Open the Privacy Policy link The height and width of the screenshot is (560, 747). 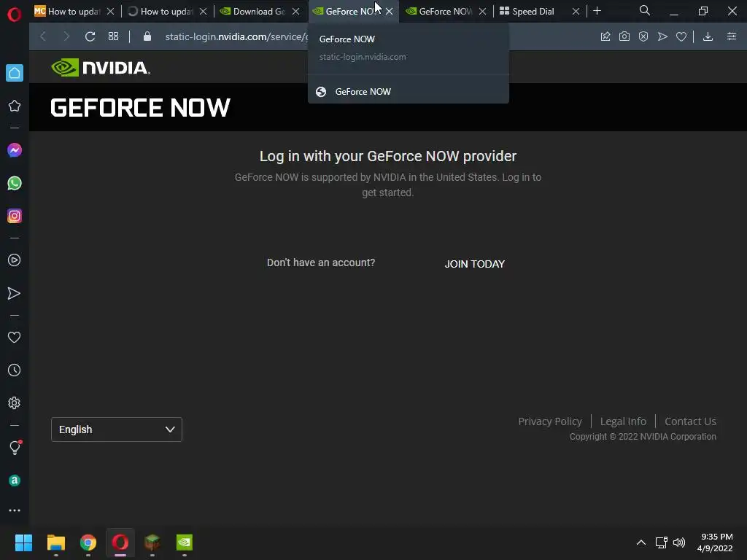click(x=550, y=421)
